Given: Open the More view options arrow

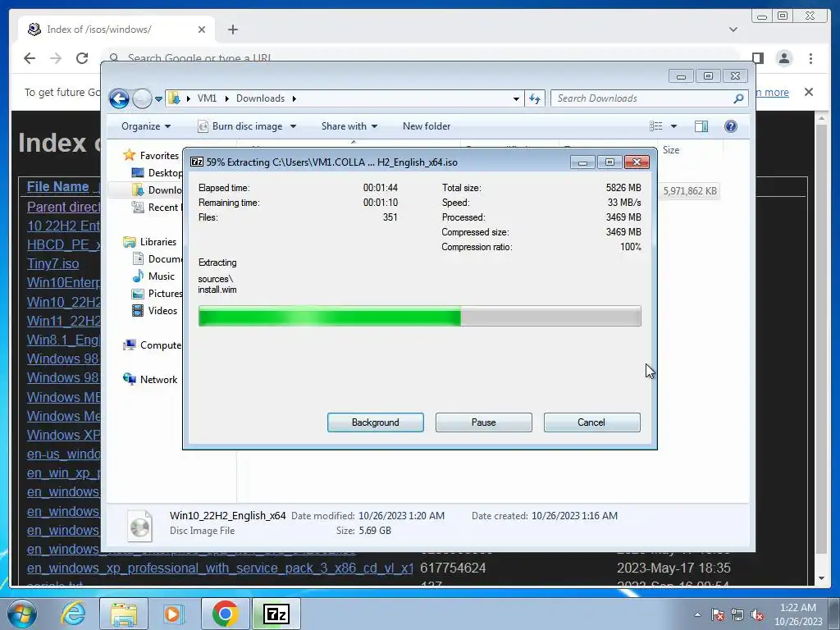Looking at the screenshot, I should pyautogui.click(x=674, y=126).
